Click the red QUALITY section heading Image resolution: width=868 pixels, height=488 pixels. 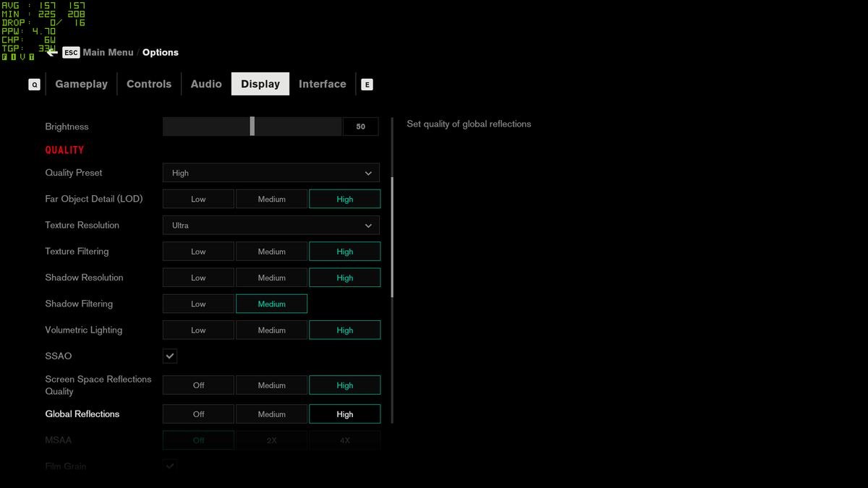[x=64, y=150]
